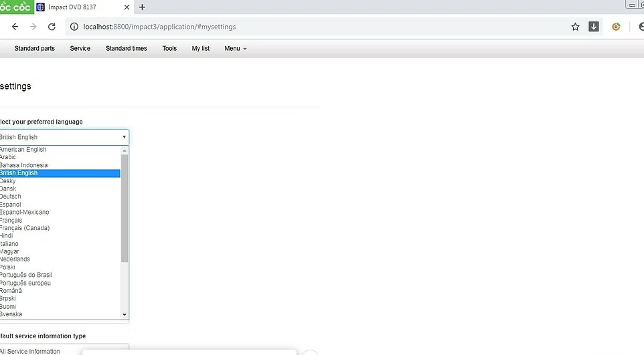Open the downloads arrow icon
This screenshot has width=644, height=355.
(594, 27)
